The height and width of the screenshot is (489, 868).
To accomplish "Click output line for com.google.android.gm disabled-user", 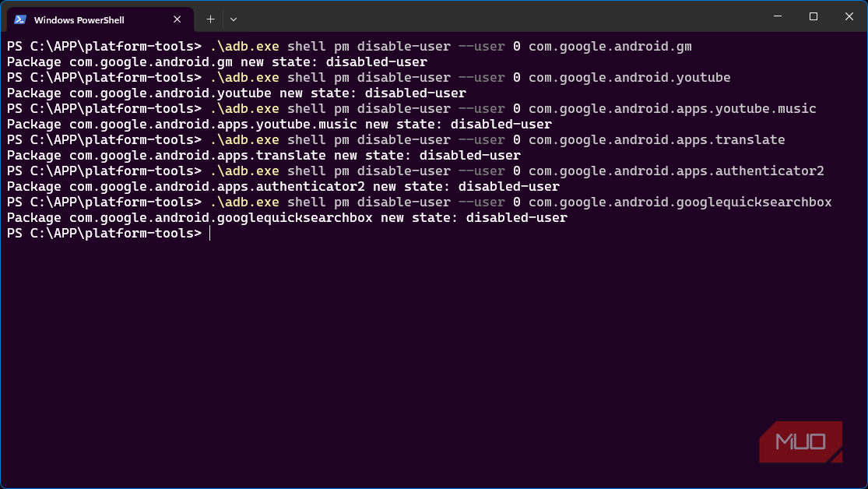I will (217, 62).
